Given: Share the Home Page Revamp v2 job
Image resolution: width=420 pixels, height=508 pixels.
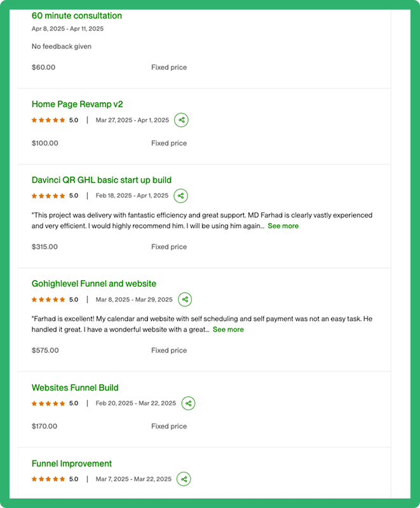Looking at the screenshot, I should click(181, 120).
